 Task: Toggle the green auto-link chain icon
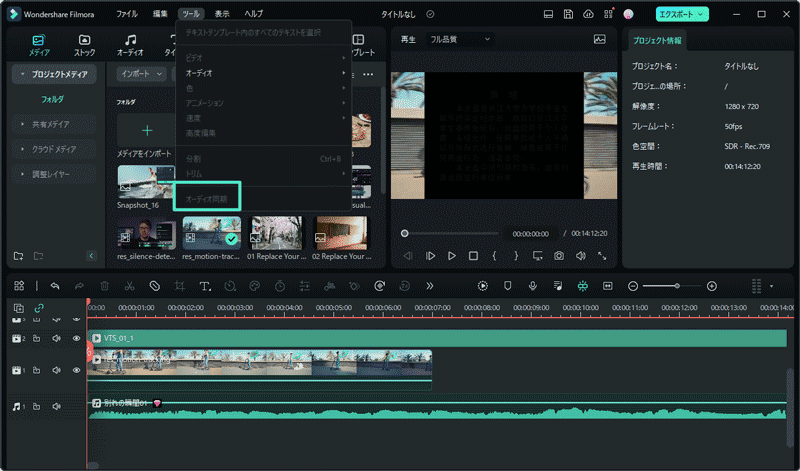[39, 308]
